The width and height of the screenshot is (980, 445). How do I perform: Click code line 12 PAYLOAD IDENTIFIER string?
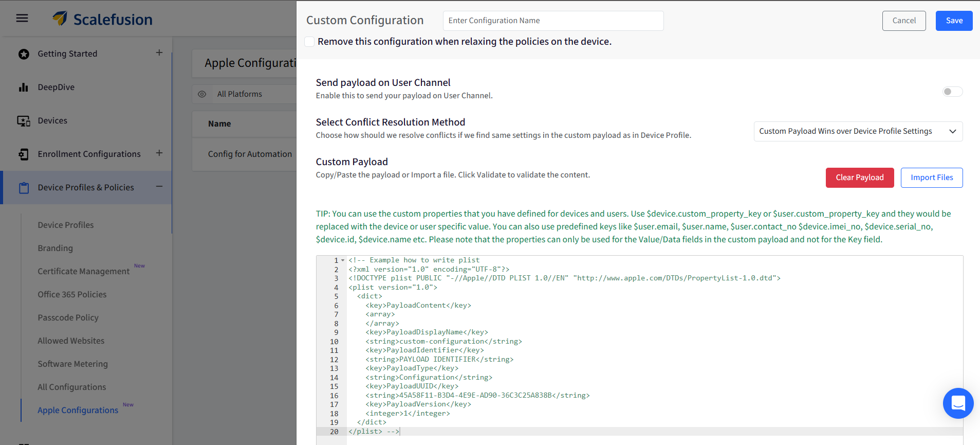pyautogui.click(x=439, y=360)
